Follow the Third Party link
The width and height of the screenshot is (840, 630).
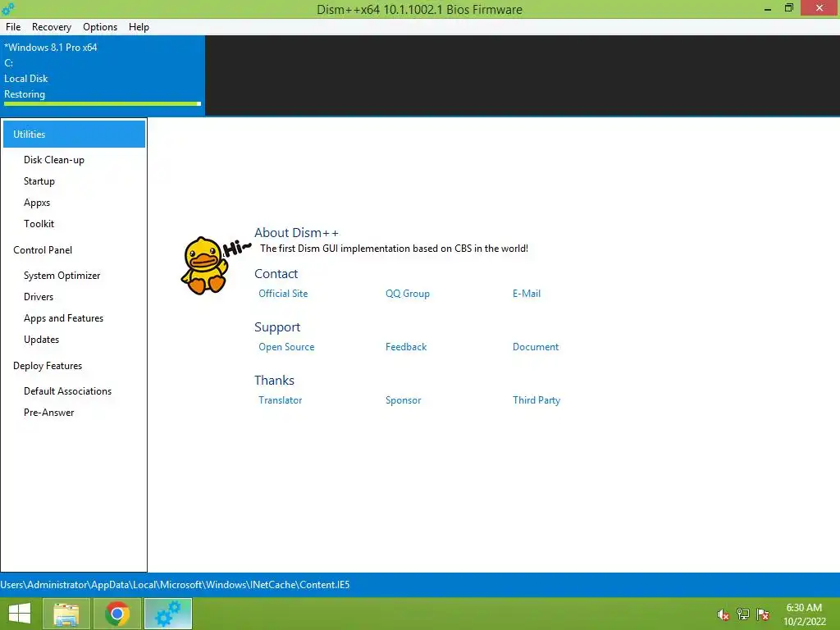pyautogui.click(x=536, y=400)
